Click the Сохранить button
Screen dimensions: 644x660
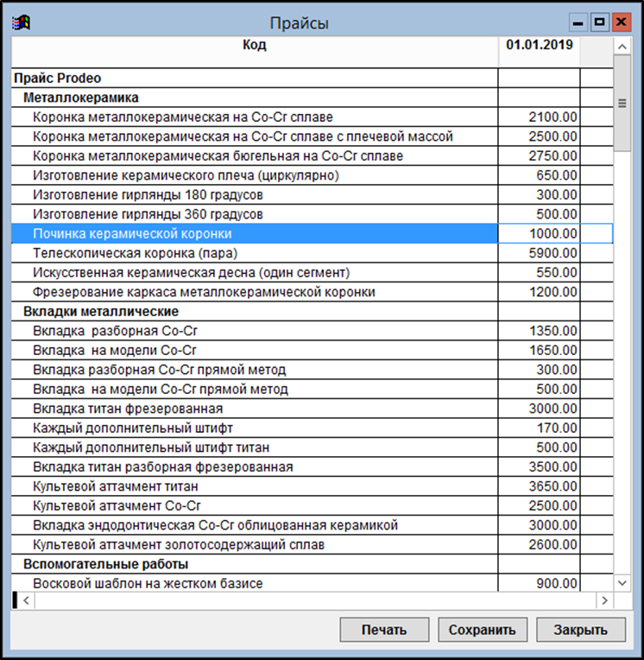tap(483, 630)
